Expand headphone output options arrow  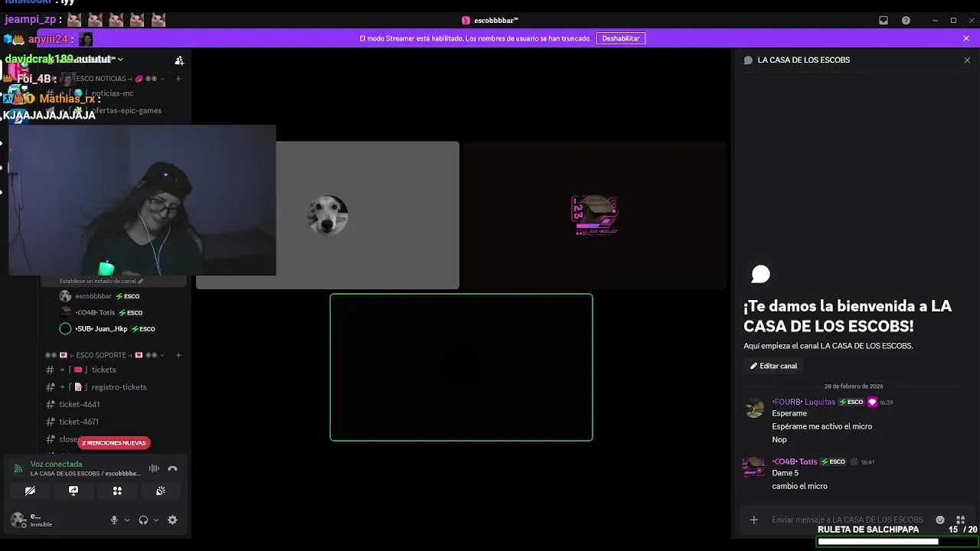156,520
